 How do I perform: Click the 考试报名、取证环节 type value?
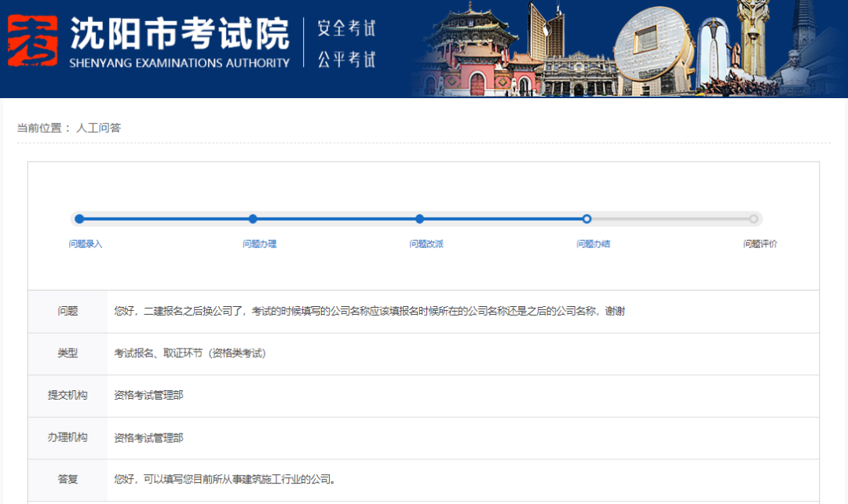(190, 354)
